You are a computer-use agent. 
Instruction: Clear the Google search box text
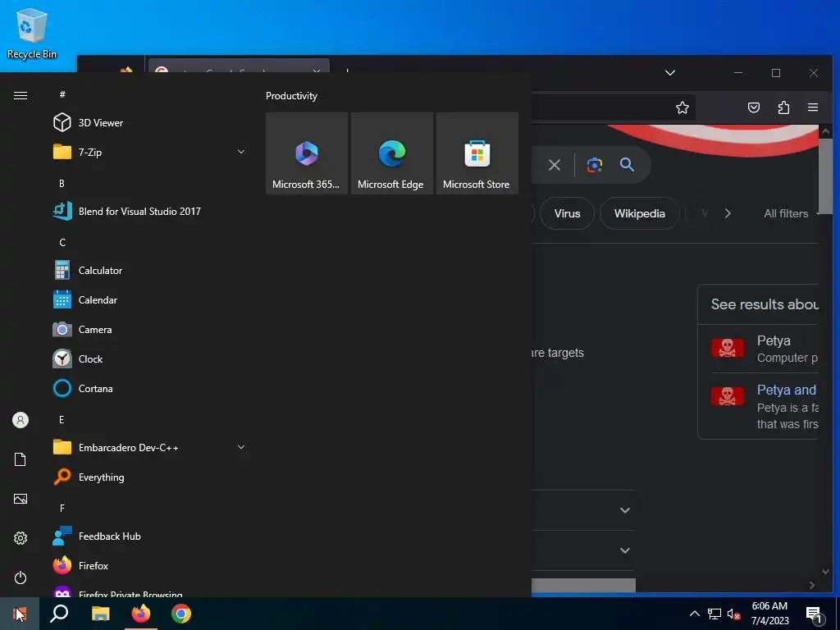[x=555, y=165]
